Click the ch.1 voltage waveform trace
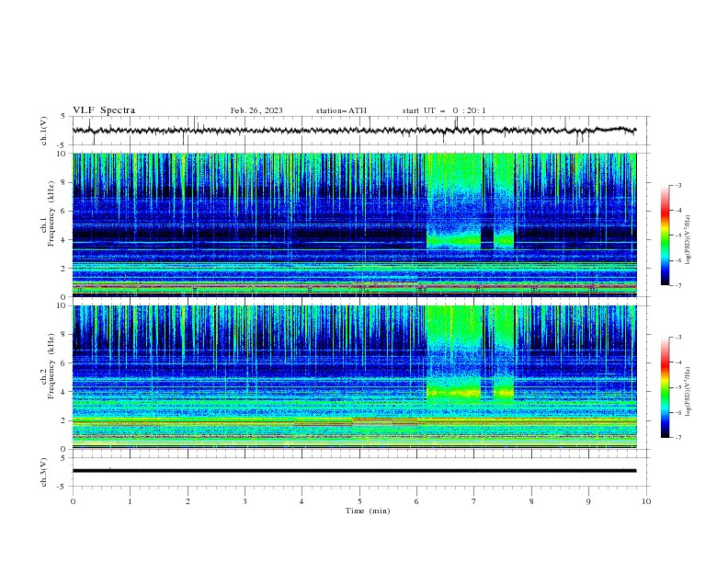The height and width of the screenshot is (563, 728). point(354,131)
